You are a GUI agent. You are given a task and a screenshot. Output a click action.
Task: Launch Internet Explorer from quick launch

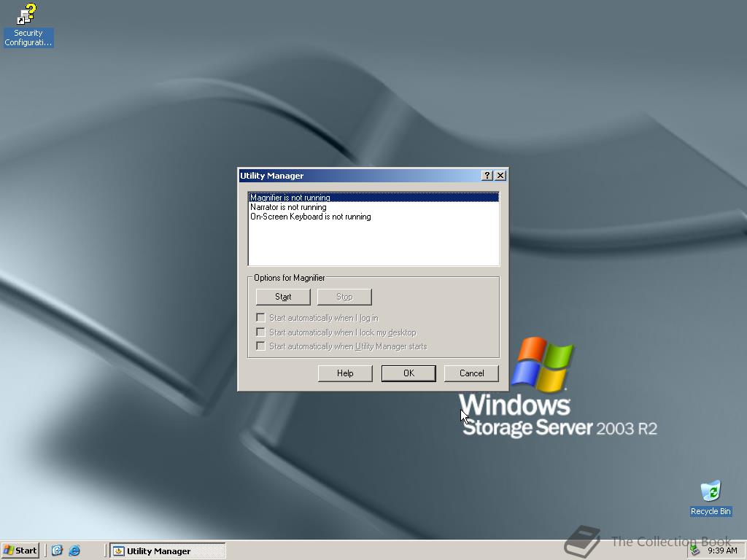74,551
